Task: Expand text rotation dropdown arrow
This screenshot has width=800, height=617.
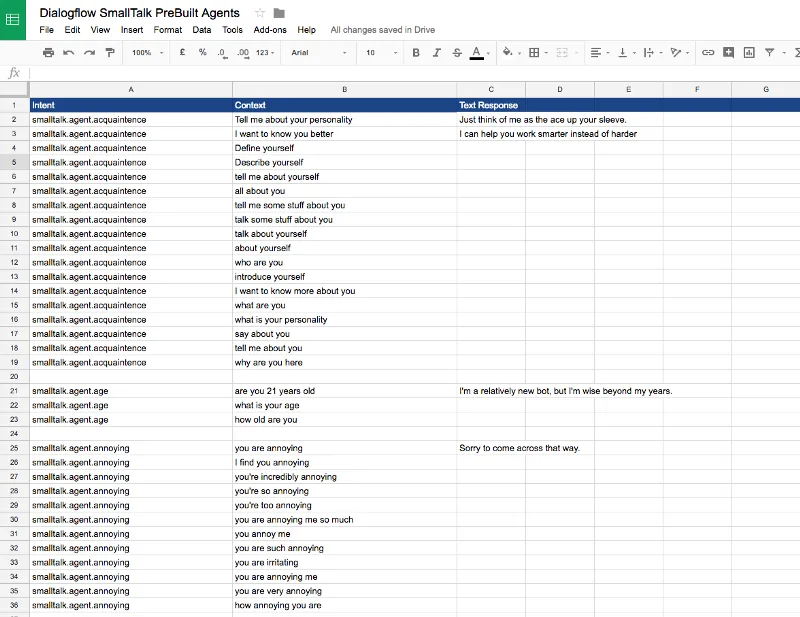Action: [687, 53]
